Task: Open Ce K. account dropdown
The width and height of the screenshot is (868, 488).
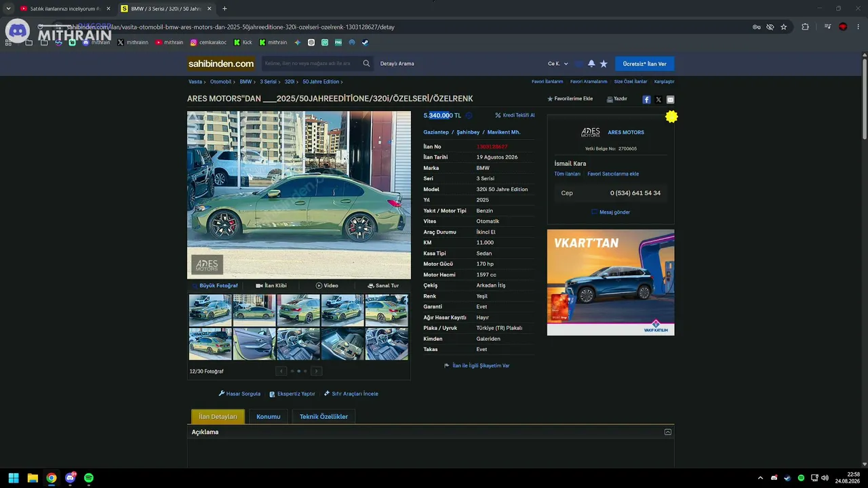Action: pos(558,64)
